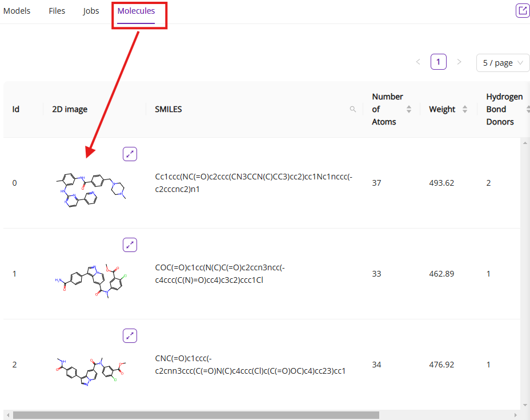Open the Jobs tab
Viewport: 530px width, 420px height.
(91, 11)
